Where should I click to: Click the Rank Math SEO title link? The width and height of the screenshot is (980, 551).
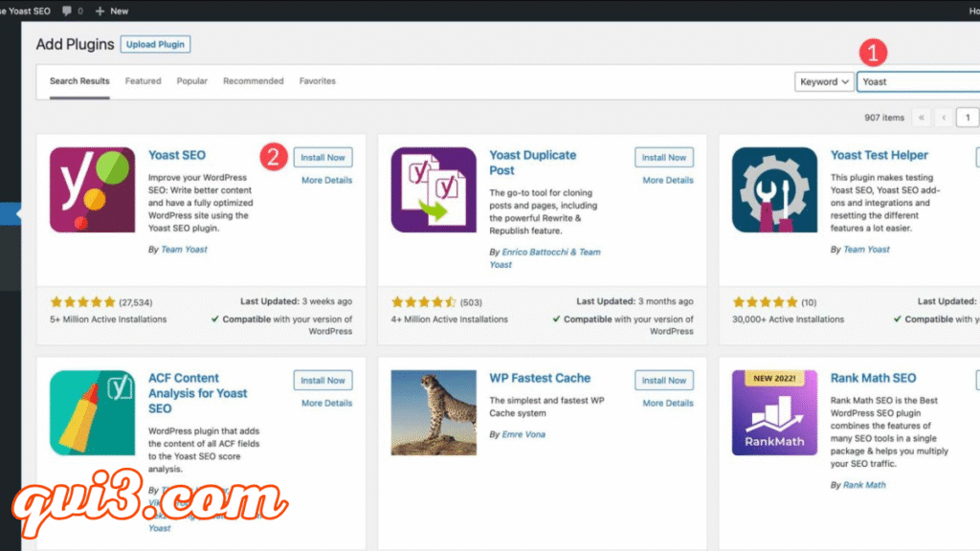point(873,378)
